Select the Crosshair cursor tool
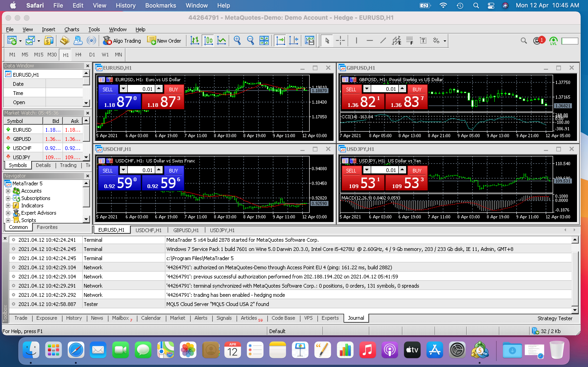This screenshot has width=588, height=367. pos(340,41)
